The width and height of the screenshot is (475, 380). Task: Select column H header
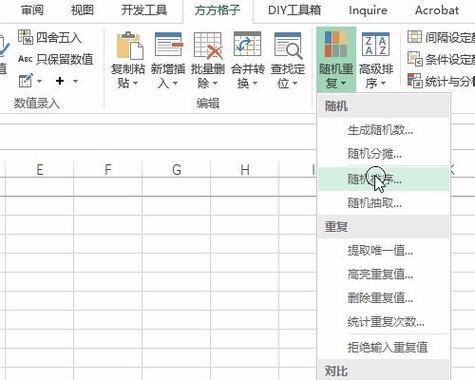click(245, 169)
